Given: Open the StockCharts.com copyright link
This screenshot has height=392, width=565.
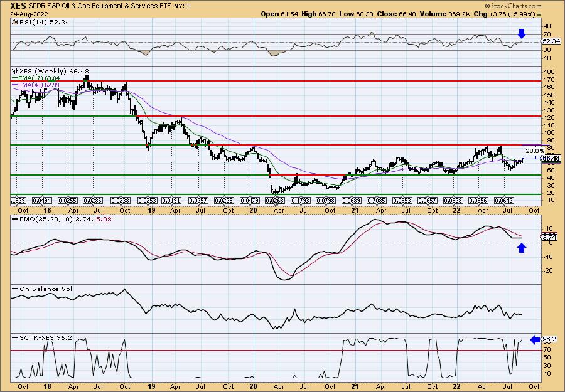Looking at the screenshot, I should point(513,6).
